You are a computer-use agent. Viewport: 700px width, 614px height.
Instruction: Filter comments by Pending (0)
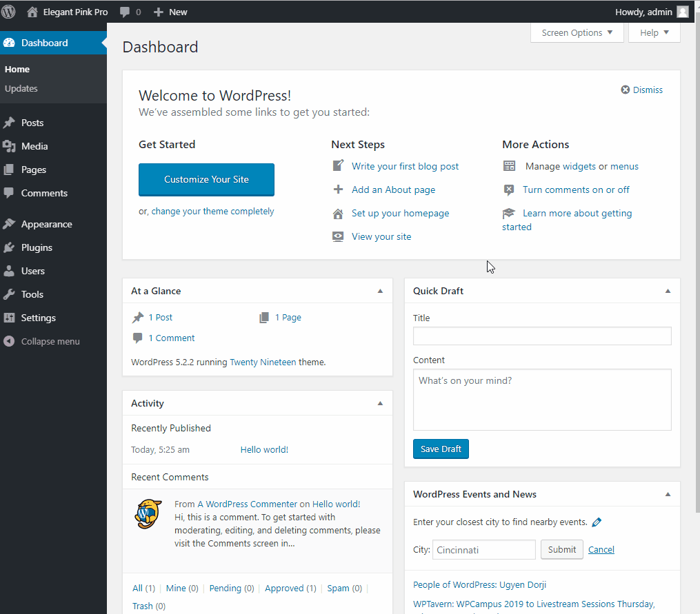point(231,588)
